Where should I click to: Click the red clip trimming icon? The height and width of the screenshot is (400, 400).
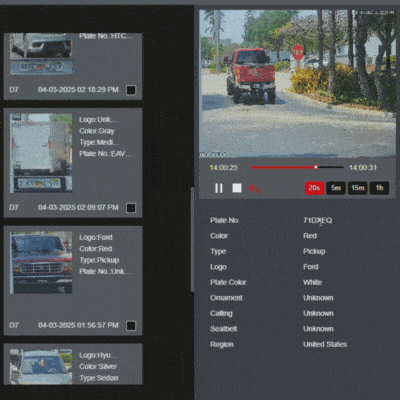[x=255, y=188]
